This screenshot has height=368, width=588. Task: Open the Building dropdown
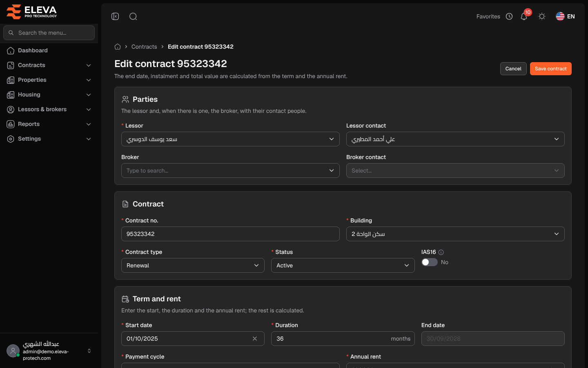pyautogui.click(x=455, y=234)
